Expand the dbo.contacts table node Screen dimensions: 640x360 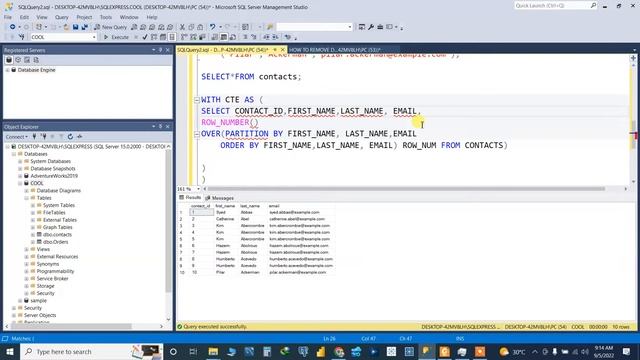[x=33, y=235]
